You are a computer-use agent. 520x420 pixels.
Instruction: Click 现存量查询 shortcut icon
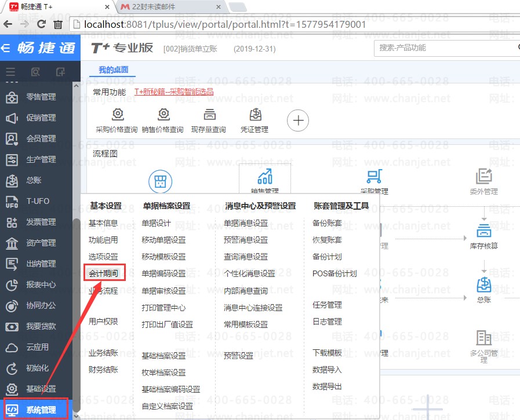click(209, 114)
